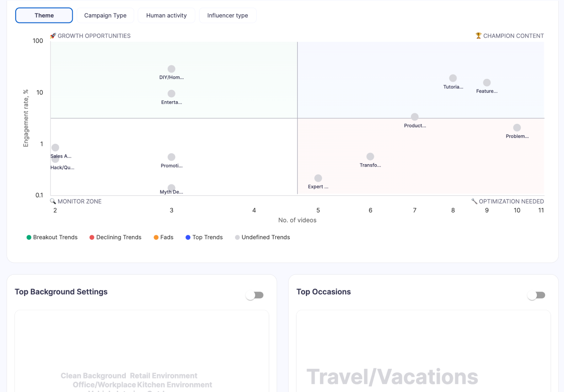Open the Campaign Type tab
564x392 pixels.
click(105, 16)
